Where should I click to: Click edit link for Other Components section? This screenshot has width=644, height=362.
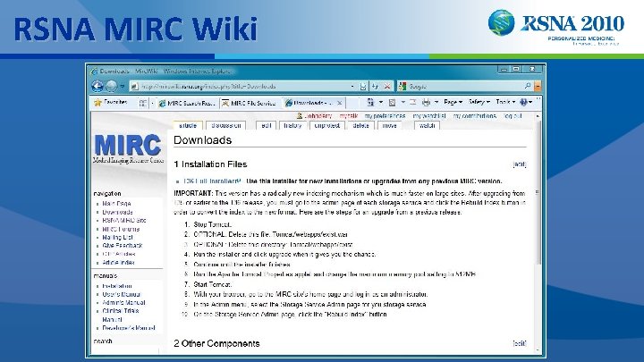(x=520, y=343)
